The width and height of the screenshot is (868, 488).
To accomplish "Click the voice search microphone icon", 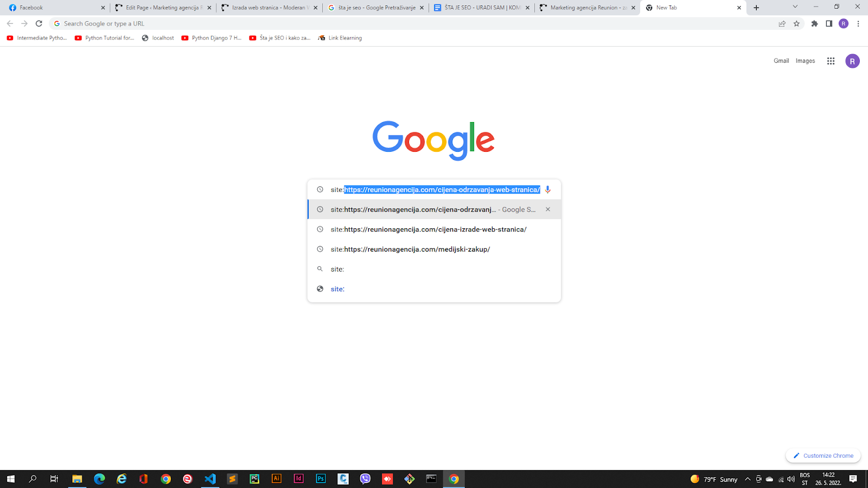I will (547, 190).
